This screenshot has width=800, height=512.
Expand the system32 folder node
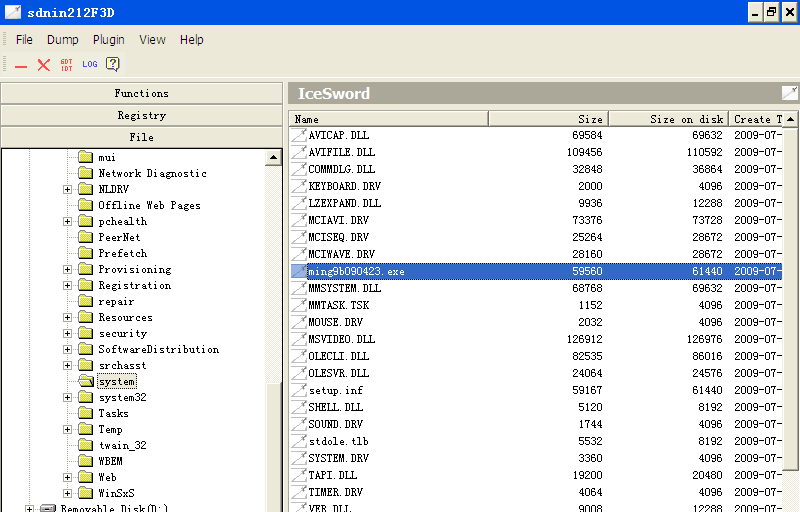(68, 398)
